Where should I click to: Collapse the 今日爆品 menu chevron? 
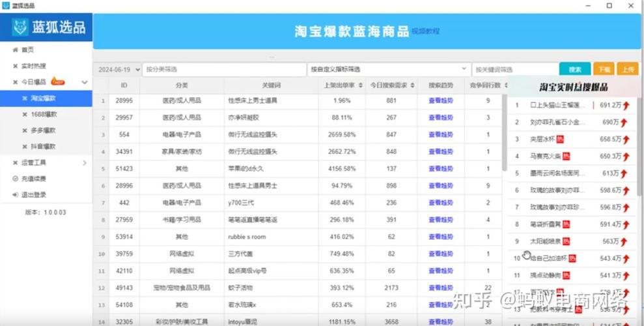pyautogui.click(x=85, y=82)
